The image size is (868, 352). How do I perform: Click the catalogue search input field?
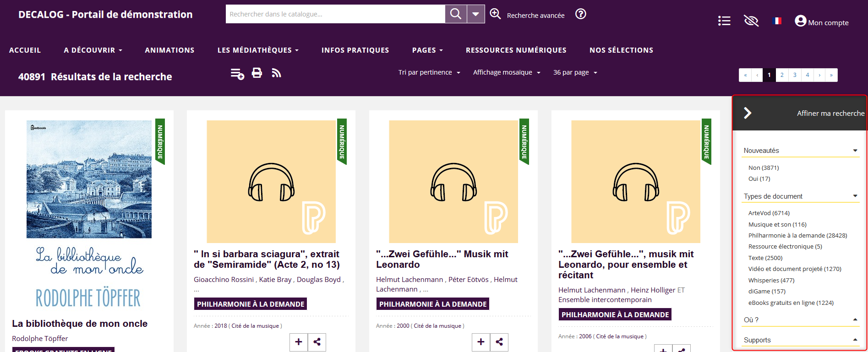pos(335,14)
